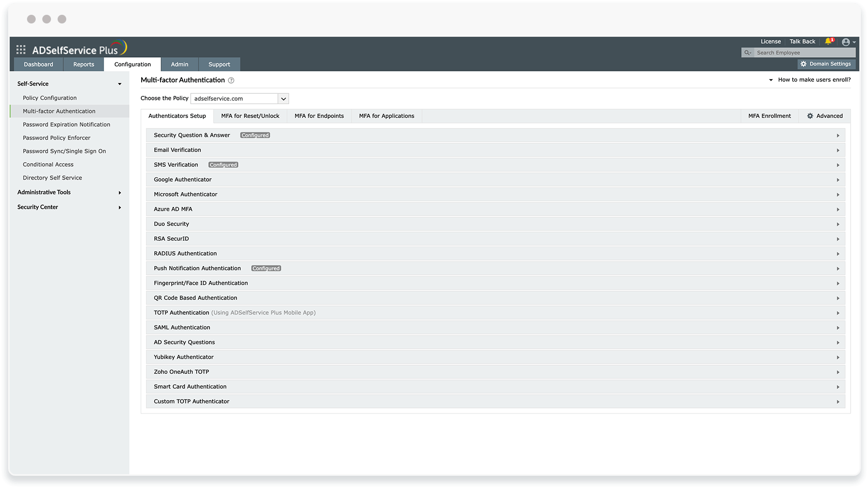Expand QR Code Based Authentication row
This screenshot has height=488, width=868.
(x=495, y=298)
